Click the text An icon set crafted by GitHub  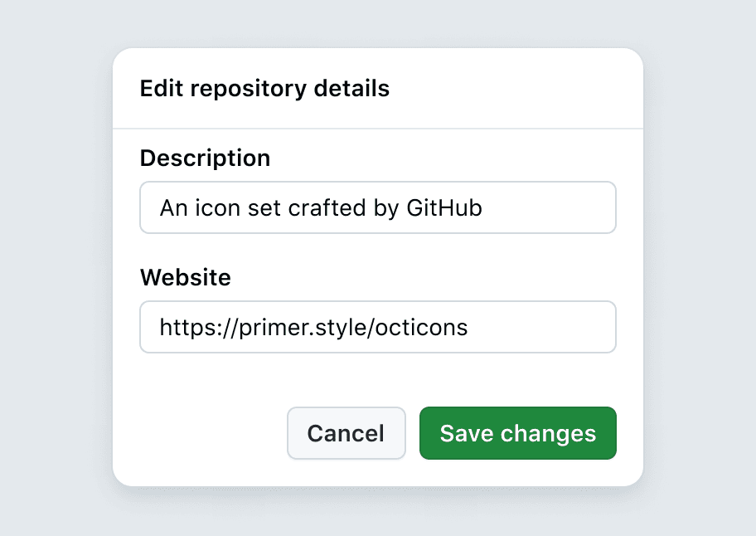(x=320, y=207)
